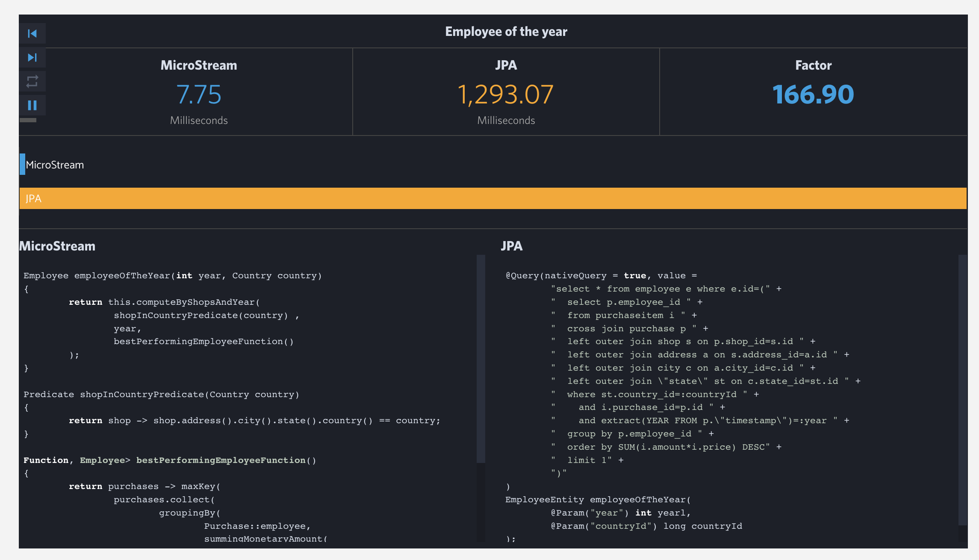Select the 1,293.07 milliseconds value

506,94
